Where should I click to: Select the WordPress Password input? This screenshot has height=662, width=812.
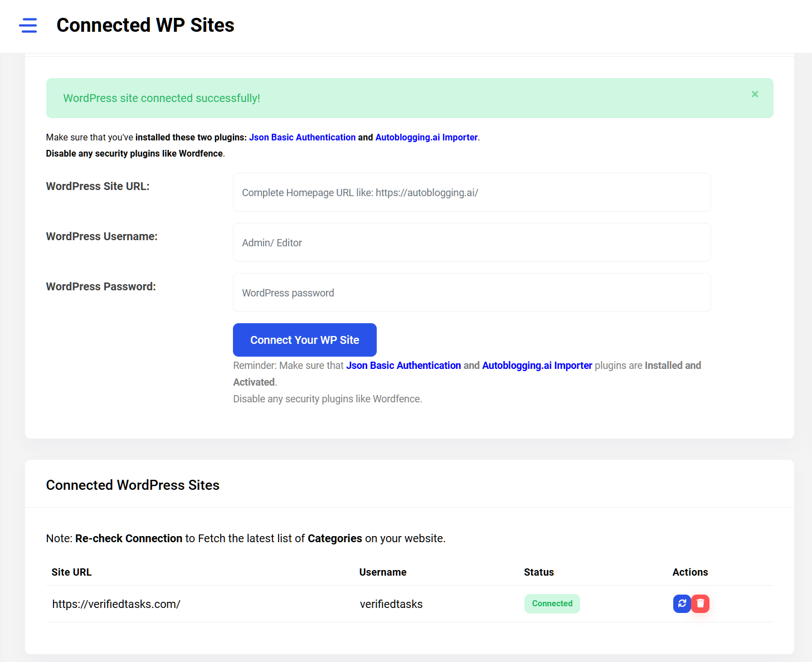click(x=471, y=293)
